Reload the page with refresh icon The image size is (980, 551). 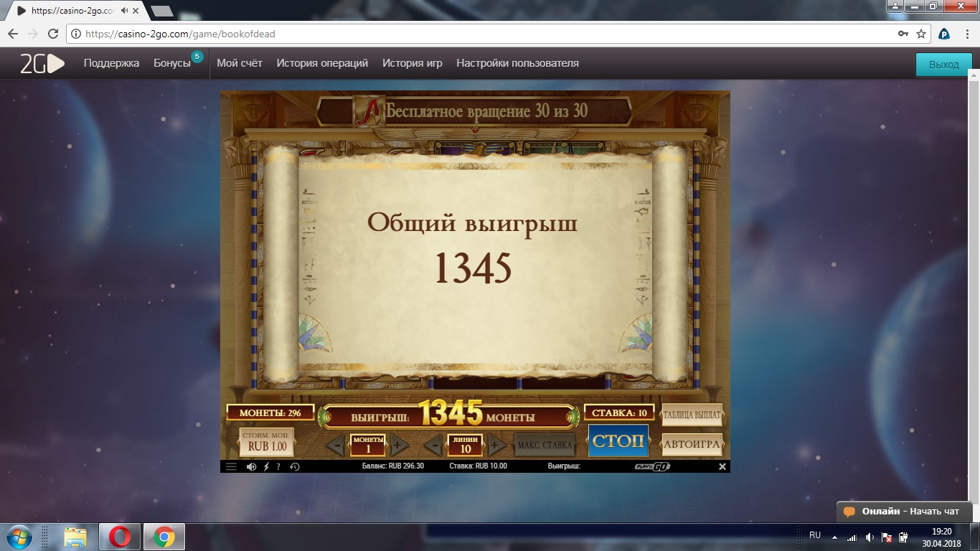[53, 34]
